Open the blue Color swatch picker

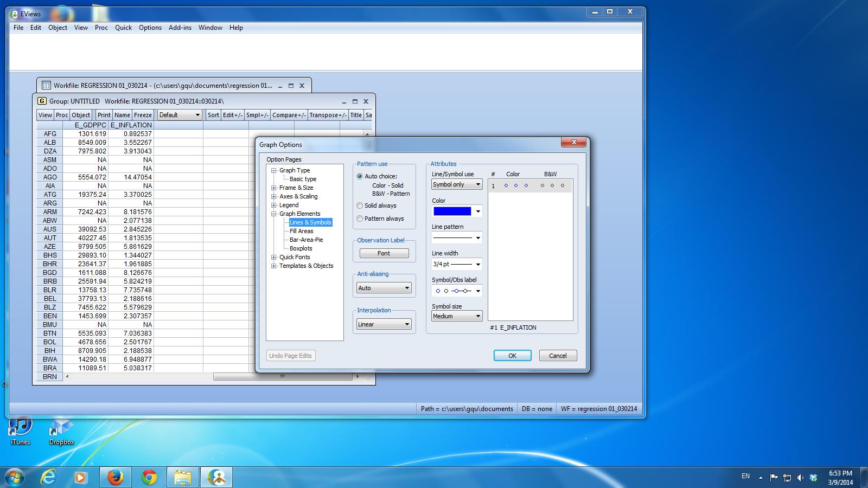coord(457,211)
